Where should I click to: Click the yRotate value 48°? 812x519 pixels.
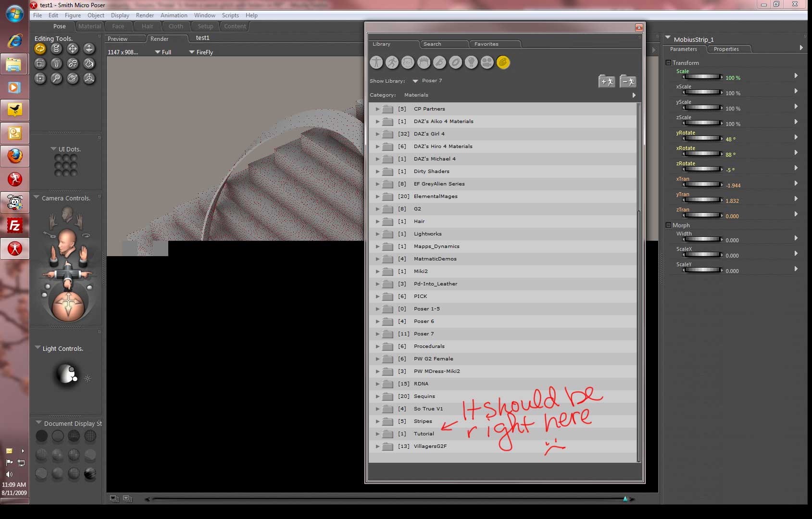coord(731,139)
